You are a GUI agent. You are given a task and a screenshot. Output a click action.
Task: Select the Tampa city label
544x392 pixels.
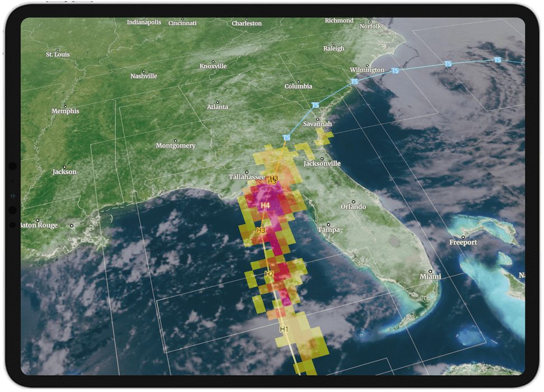(x=328, y=230)
